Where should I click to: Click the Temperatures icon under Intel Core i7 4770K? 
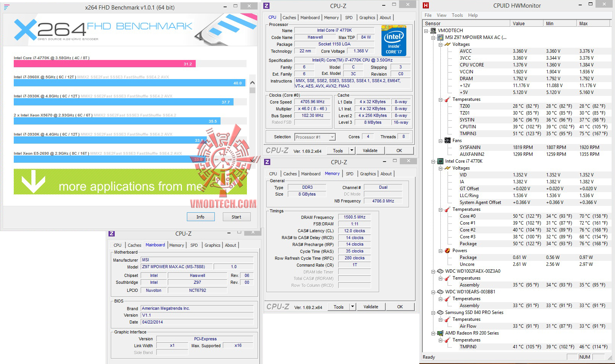[447, 209]
